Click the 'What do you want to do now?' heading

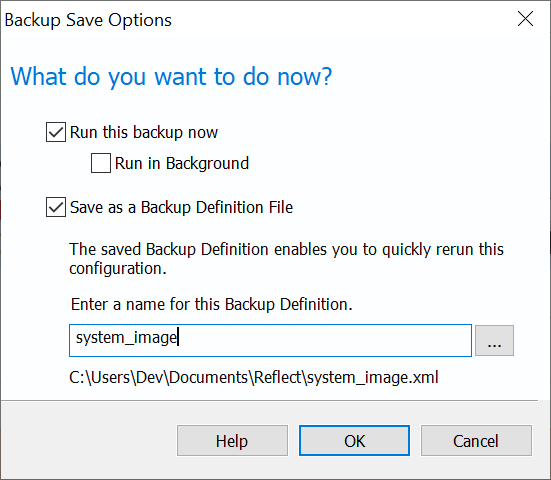[x=171, y=76]
